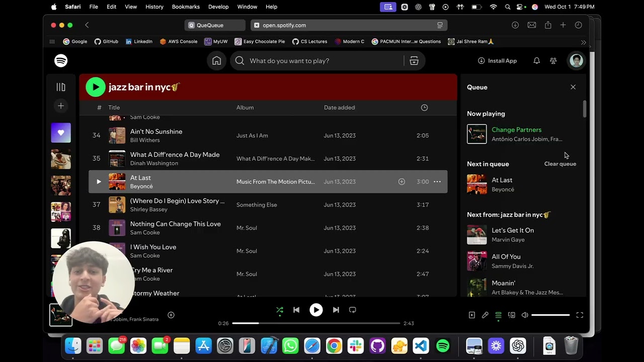This screenshot has height=362, width=644.
Task: Click Install App
Action: click(x=497, y=61)
